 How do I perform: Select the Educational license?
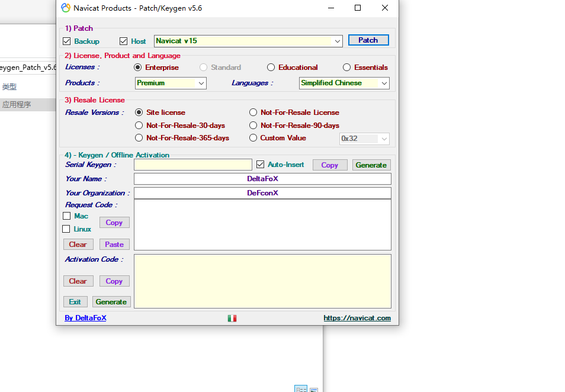pyautogui.click(x=271, y=67)
